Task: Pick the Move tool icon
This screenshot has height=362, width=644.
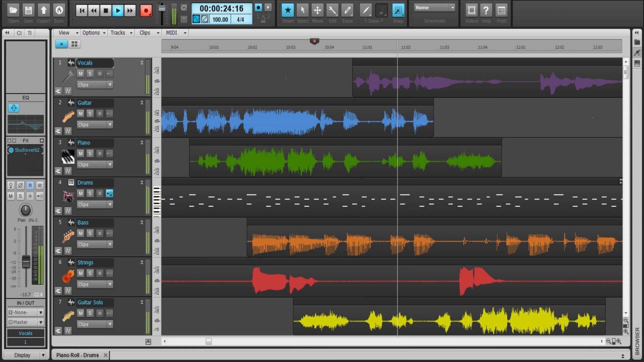Action: [x=317, y=10]
